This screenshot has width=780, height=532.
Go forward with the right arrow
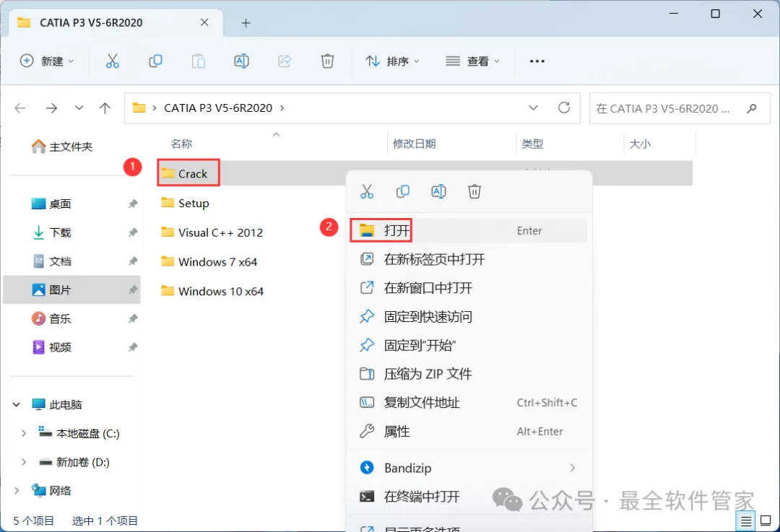(52, 108)
